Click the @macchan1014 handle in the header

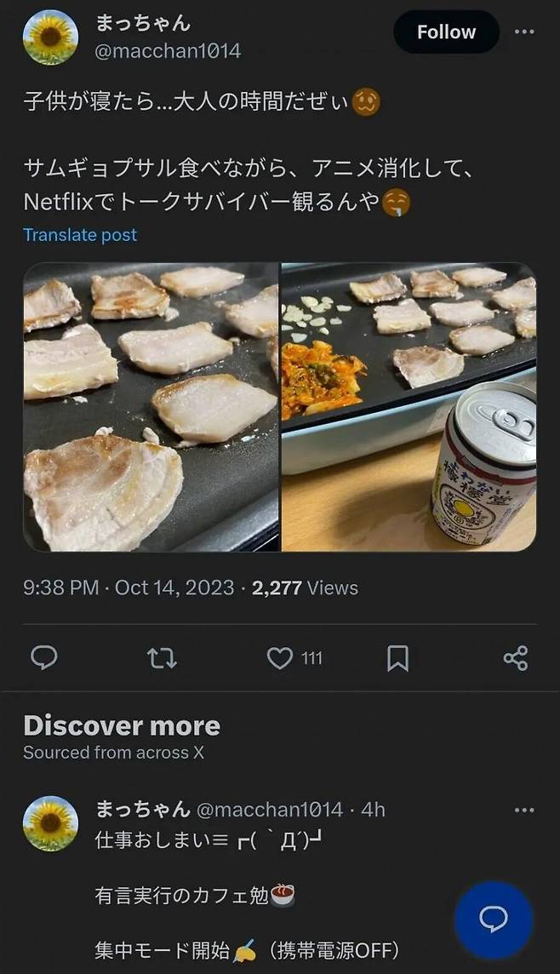[168, 51]
